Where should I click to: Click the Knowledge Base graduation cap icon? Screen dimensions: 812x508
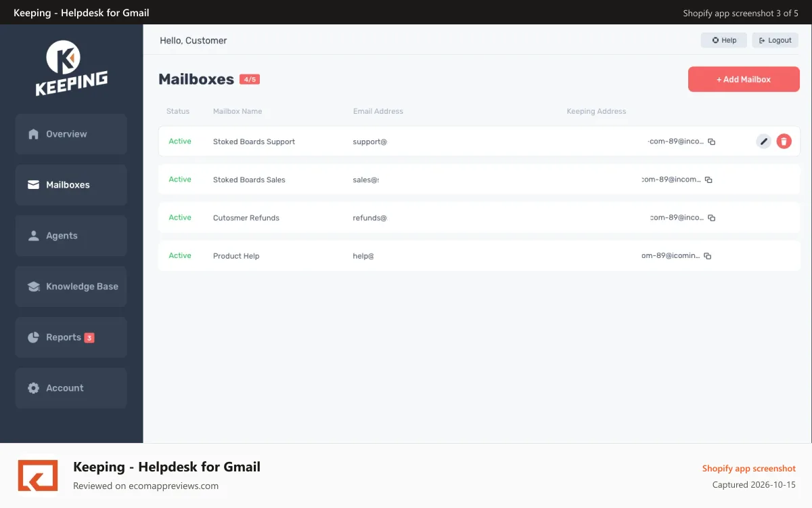tap(33, 287)
